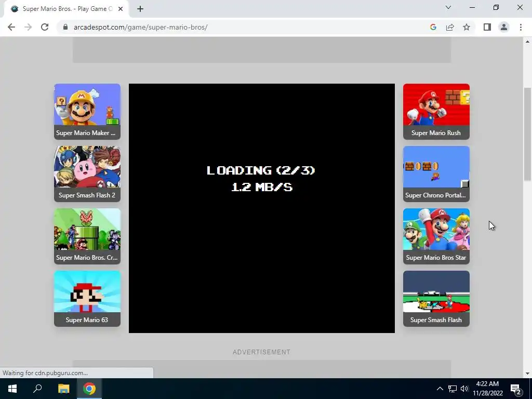532x399 pixels.
Task: Open the Chrome profile avatar
Action: tap(504, 27)
